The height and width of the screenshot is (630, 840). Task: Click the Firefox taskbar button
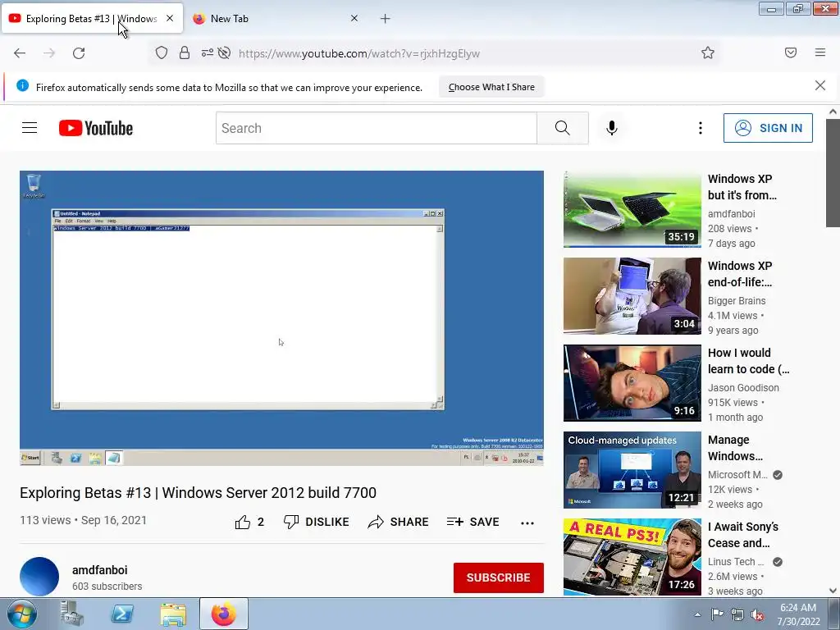tap(224, 614)
